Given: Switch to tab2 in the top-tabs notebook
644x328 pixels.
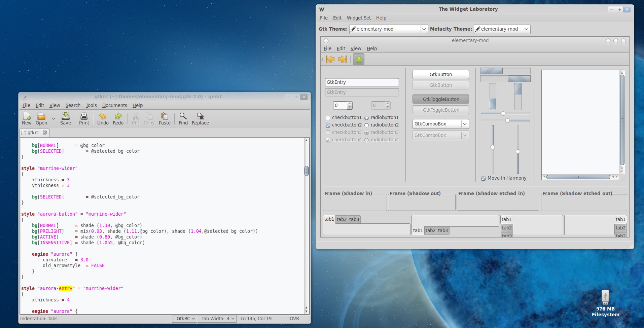Looking at the screenshot, I should (342, 219).
